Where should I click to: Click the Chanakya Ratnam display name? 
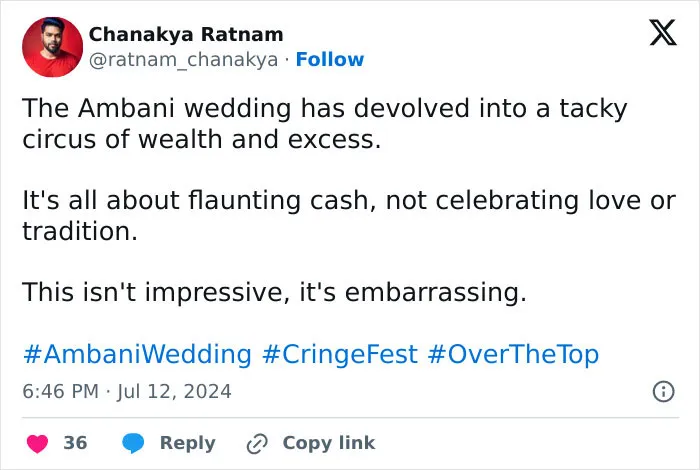[186, 34]
